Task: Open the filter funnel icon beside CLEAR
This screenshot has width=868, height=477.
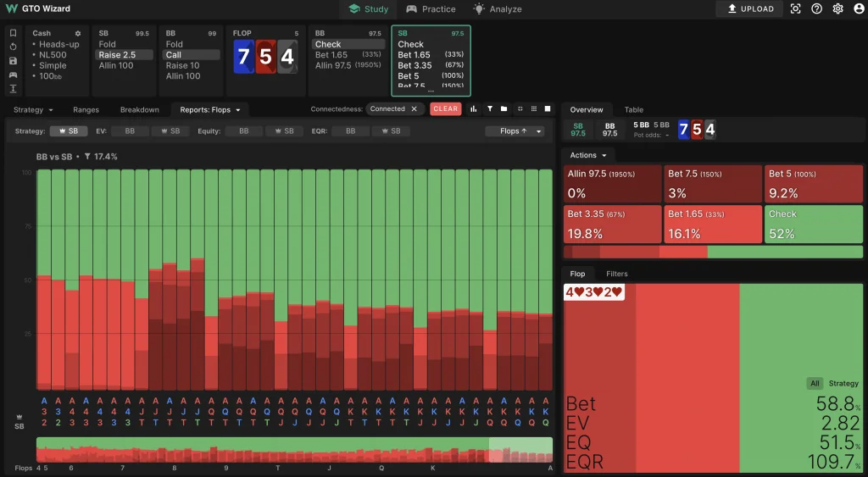Action: pyautogui.click(x=489, y=109)
